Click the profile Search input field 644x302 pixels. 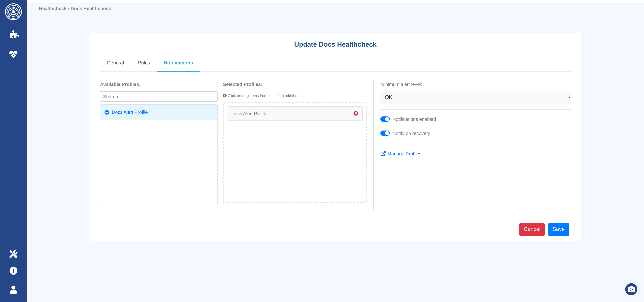(158, 97)
